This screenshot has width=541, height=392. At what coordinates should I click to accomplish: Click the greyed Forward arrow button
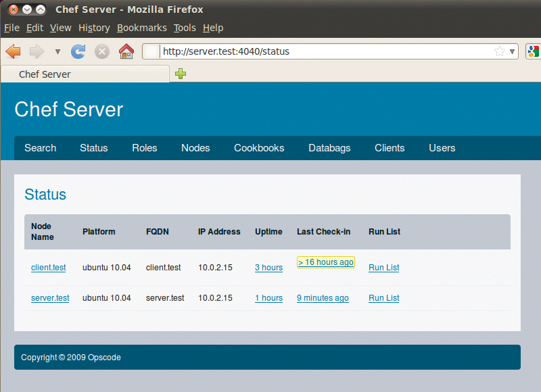(37, 51)
